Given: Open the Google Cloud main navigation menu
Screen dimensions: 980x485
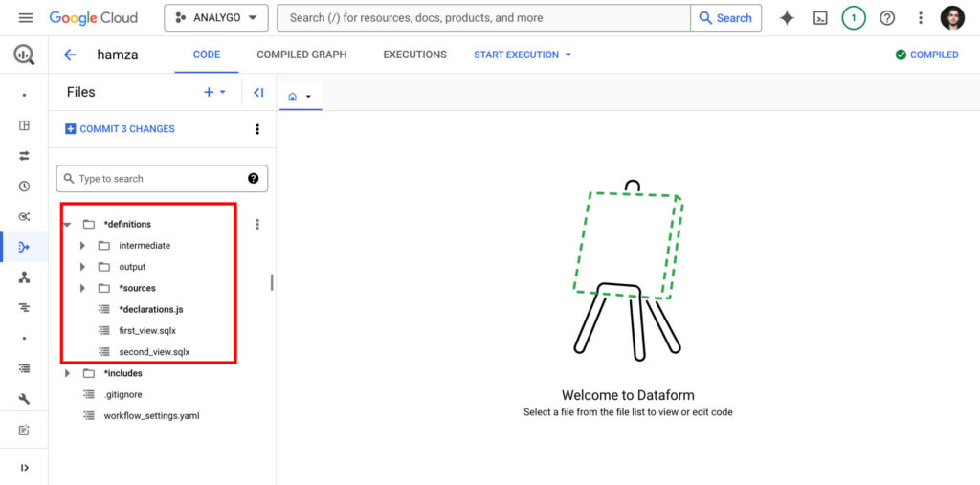Looking at the screenshot, I should (26, 18).
